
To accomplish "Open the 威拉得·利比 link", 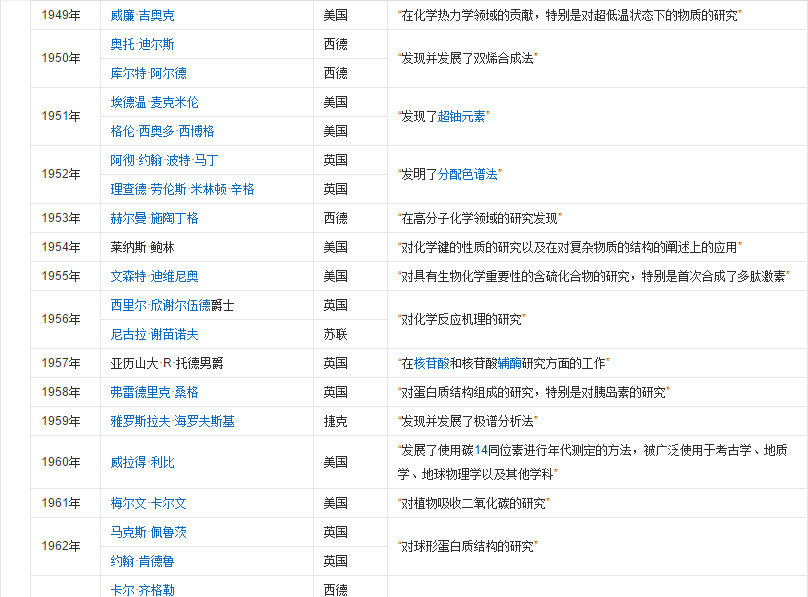I will click(142, 462).
